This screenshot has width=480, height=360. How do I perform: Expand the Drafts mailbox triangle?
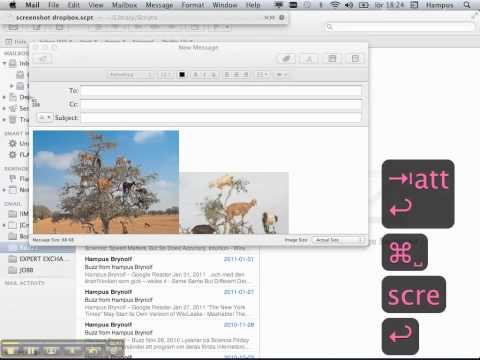click(x=4, y=97)
